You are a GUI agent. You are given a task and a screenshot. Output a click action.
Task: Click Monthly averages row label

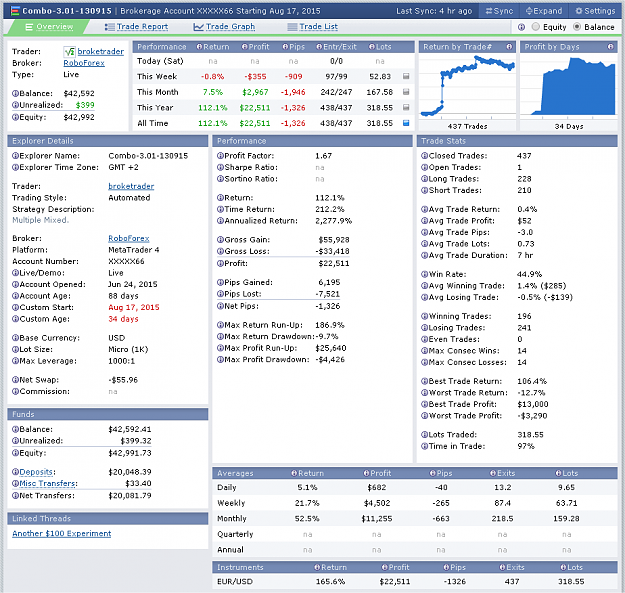[232, 518]
